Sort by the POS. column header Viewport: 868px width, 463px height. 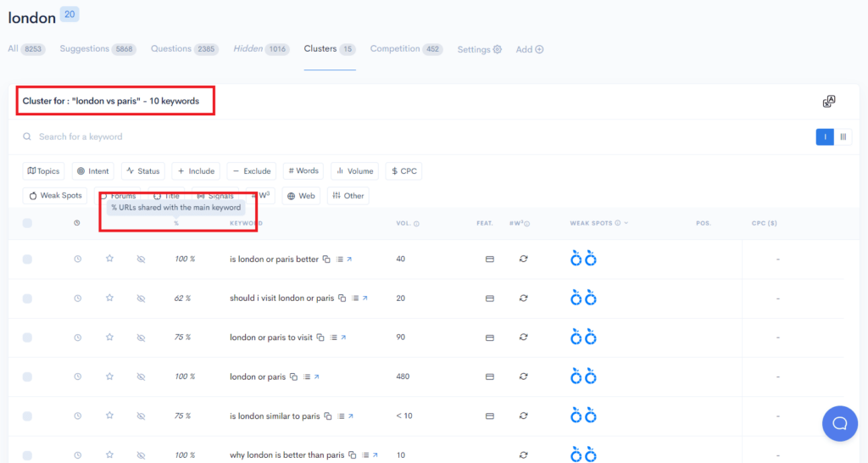point(704,223)
